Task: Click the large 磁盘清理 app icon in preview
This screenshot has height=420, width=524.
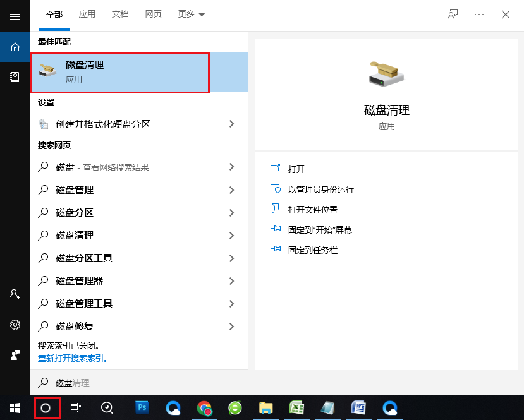Action: point(387,74)
